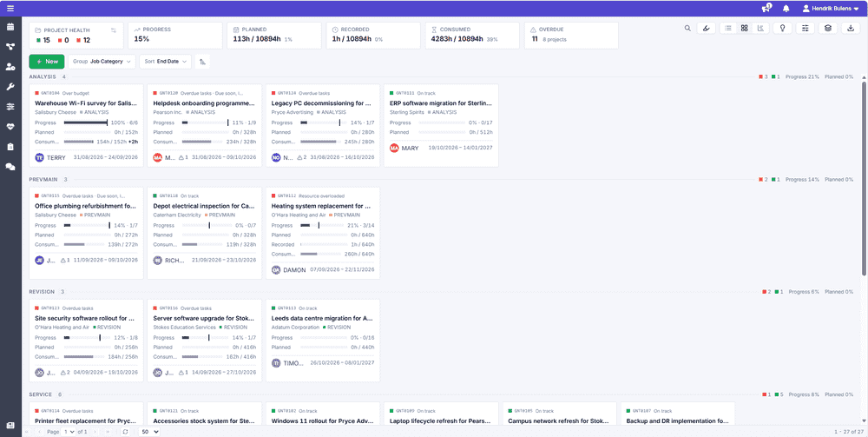Viewport: 868px width, 437px height.
Task: Click the vertical scrollbar
Action: coord(865,177)
